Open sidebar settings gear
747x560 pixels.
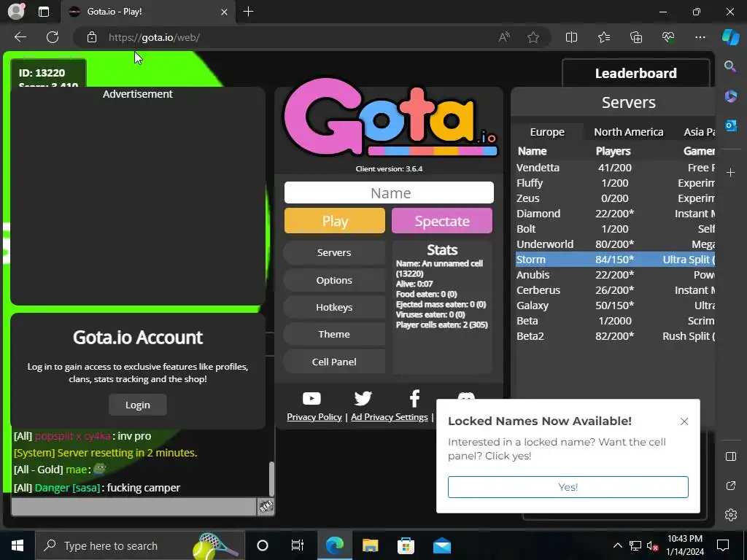[730, 515]
